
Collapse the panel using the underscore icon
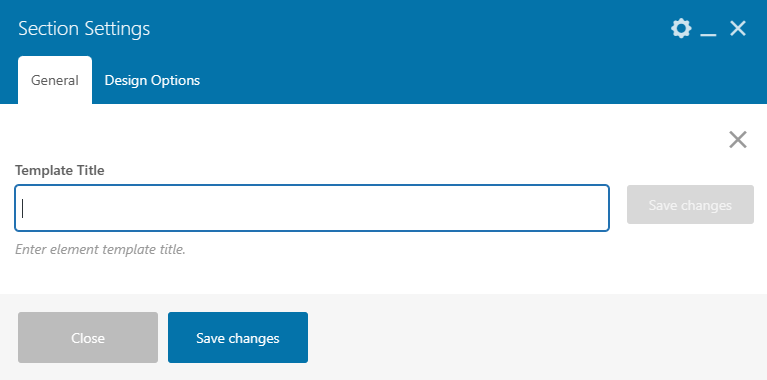[708, 29]
